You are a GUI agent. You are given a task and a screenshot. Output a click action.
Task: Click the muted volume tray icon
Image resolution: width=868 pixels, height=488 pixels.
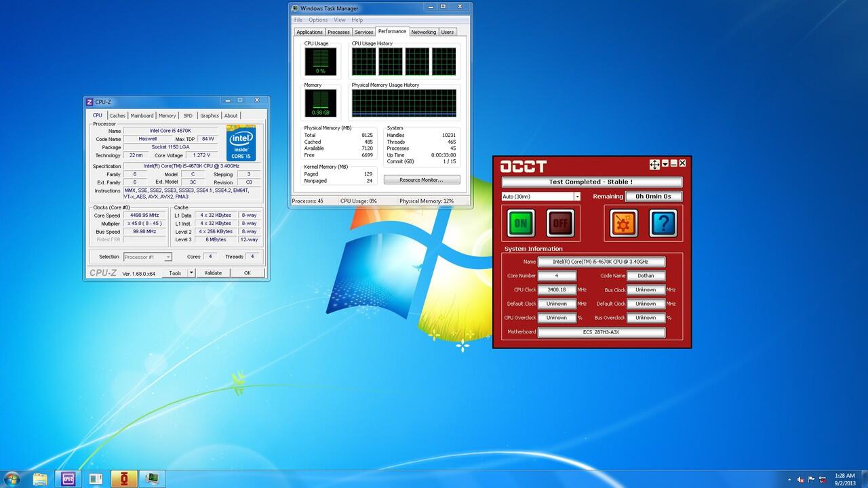801,480
